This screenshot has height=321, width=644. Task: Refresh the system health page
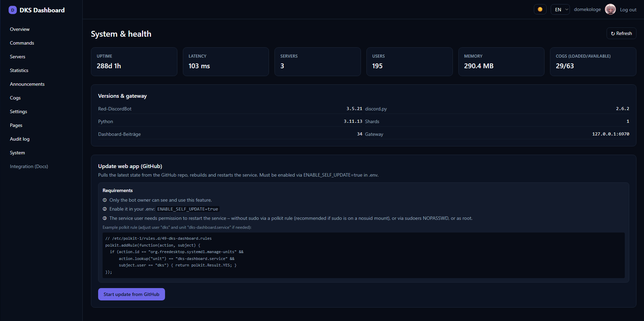(621, 33)
